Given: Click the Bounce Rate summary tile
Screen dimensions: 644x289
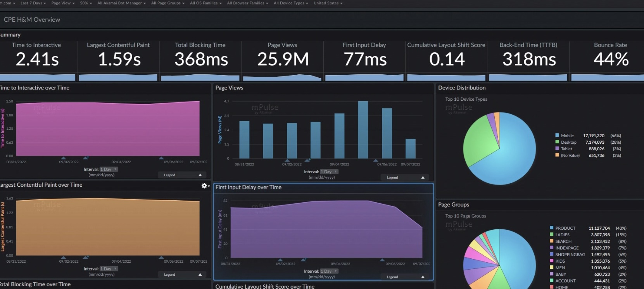Looking at the screenshot, I should point(610,58).
